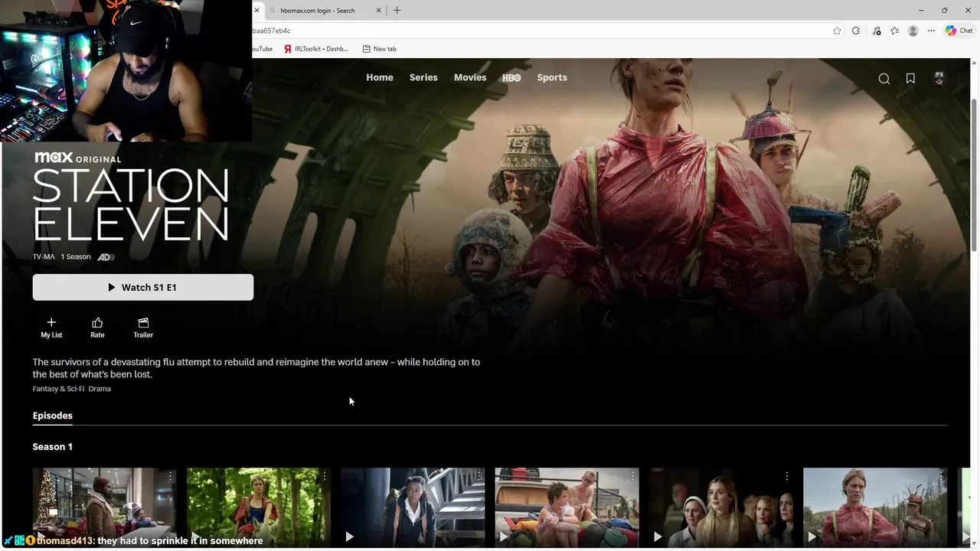The width and height of the screenshot is (980, 551).
Task: Open the Fantasy & Sci-Fi genre link
Action: tap(58, 389)
